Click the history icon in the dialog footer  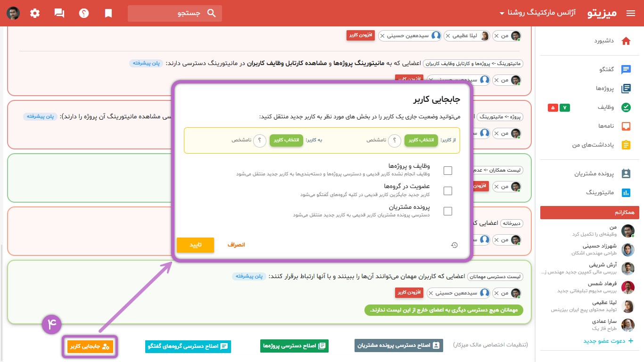click(454, 245)
